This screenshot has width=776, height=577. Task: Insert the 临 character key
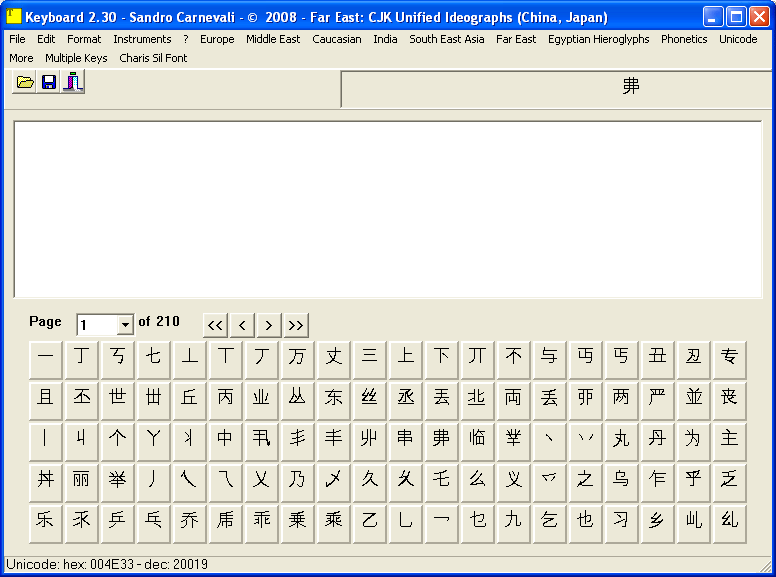(478, 442)
